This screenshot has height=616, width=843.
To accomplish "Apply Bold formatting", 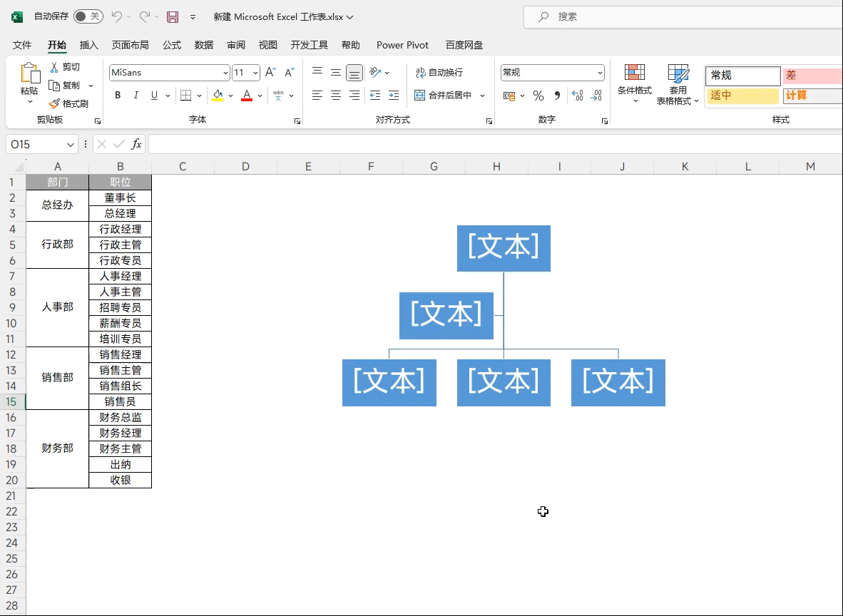I will 118,95.
